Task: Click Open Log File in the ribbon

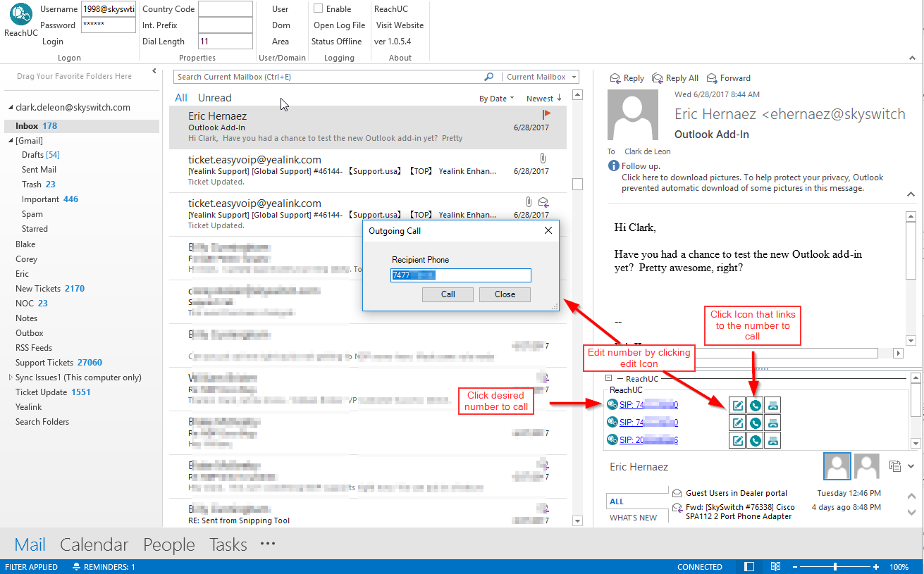Action: click(x=340, y=25)
